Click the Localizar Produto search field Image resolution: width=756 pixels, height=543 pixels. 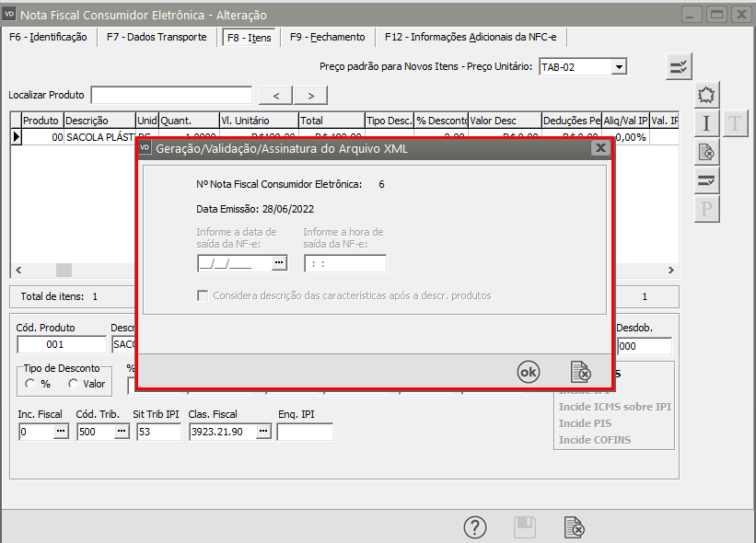coord(171,96)
